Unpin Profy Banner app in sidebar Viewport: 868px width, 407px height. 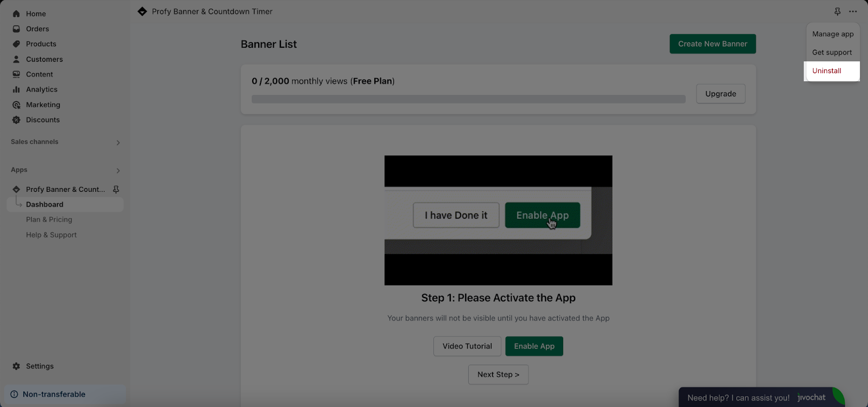(116, 189)
